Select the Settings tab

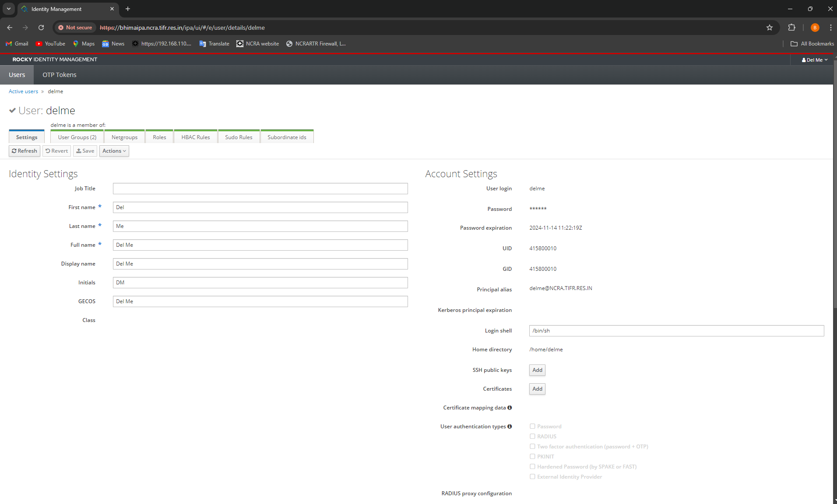[x=27, y=137]
